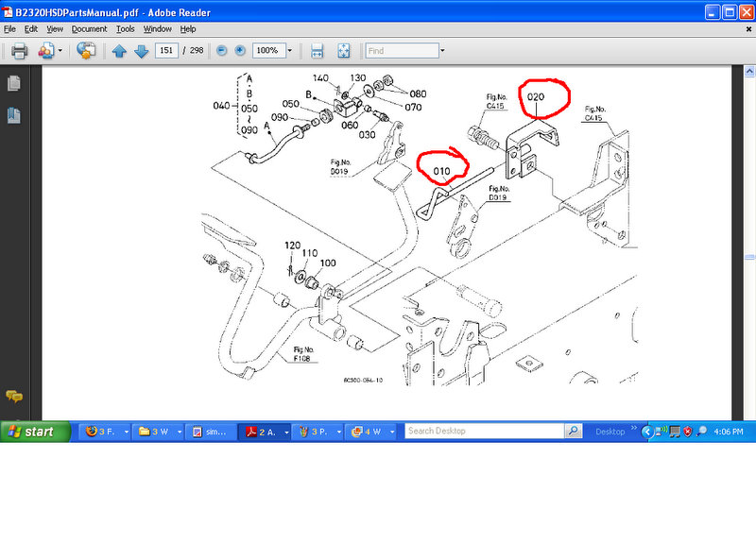This screenshot has width=756, height=543.
Task: Click the total page count 298
Action: point(197,50)
